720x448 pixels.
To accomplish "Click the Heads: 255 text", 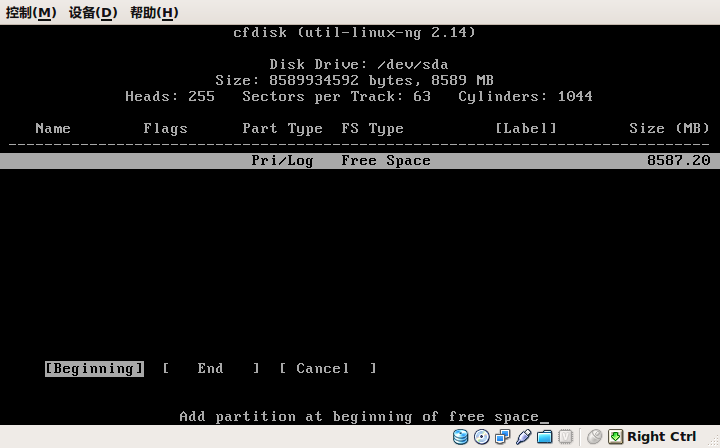I will 170,96.
